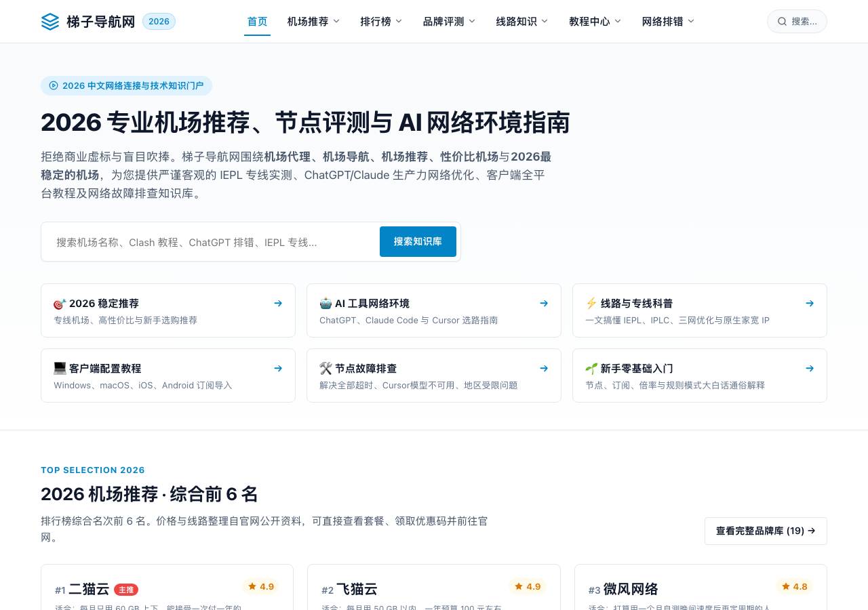The width and height of the screenshot is (868, 610).
Task: Click the seedling emoji beside 新手零基础入门
Action: (x=591, y=369)
